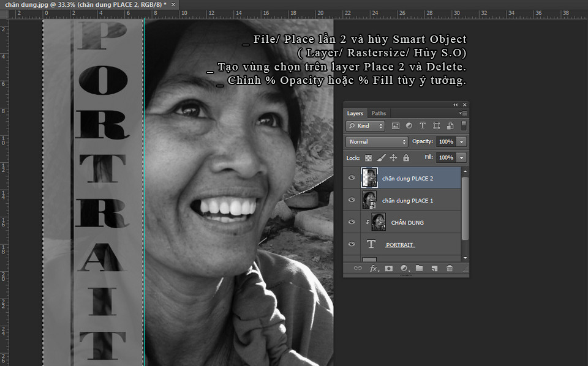
Task: Filter layers by adjustment layers icon
Action: [409, 126]
